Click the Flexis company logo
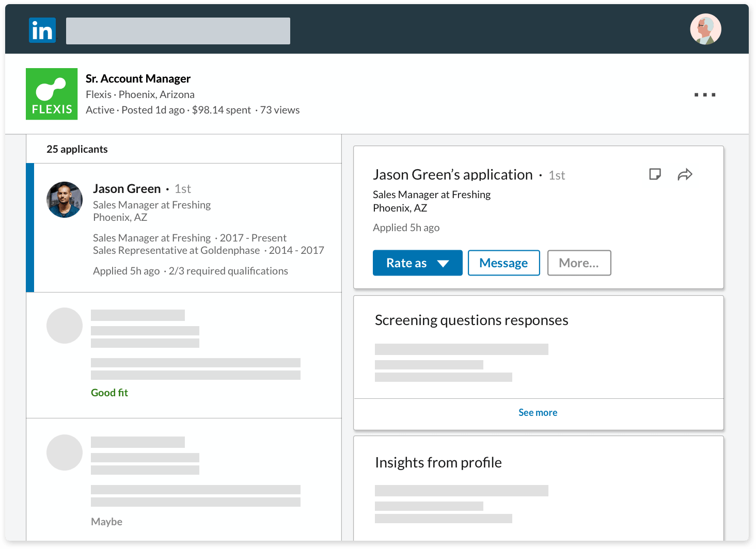 click(x=52, y=93)
